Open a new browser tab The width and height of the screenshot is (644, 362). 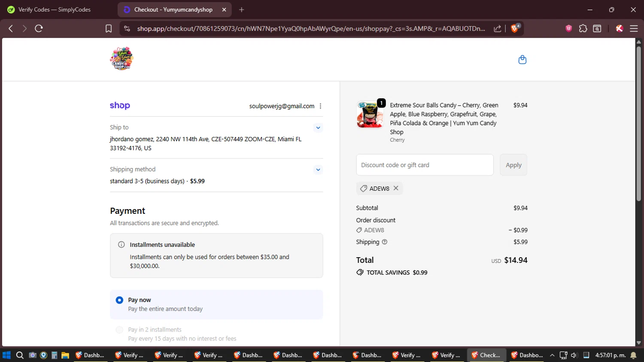tap(241, 9)
